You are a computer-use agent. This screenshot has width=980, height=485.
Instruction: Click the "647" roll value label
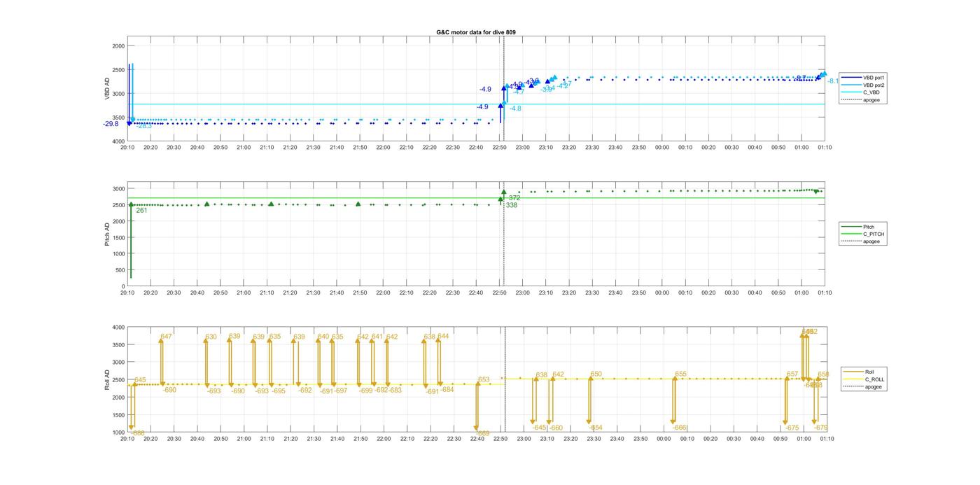pos(166,337)
